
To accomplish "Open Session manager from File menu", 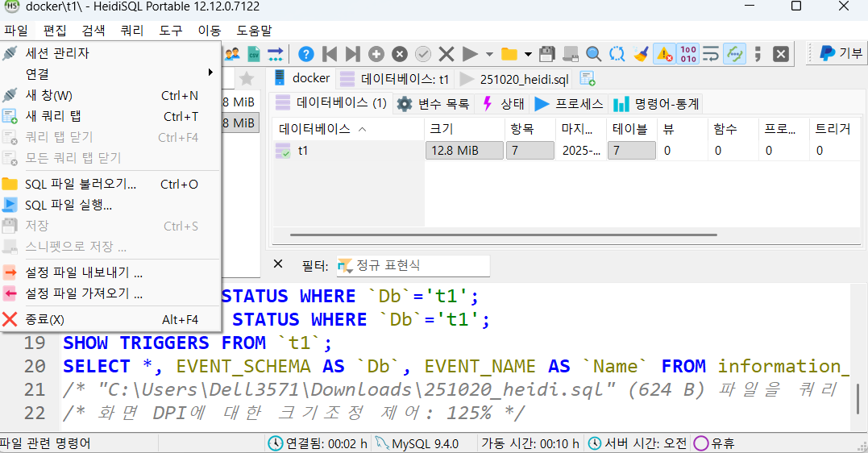I will tap(110, 53).
